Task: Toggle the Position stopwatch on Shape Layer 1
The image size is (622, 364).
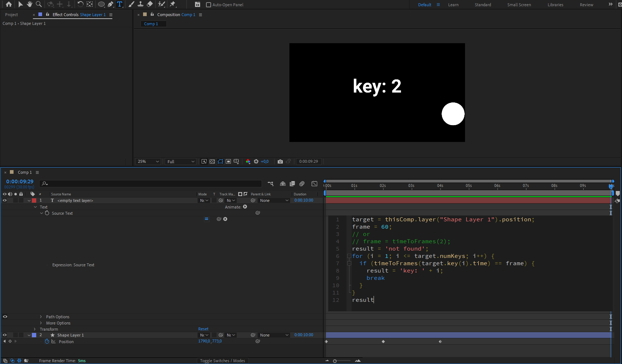Action: click(47, 341)
